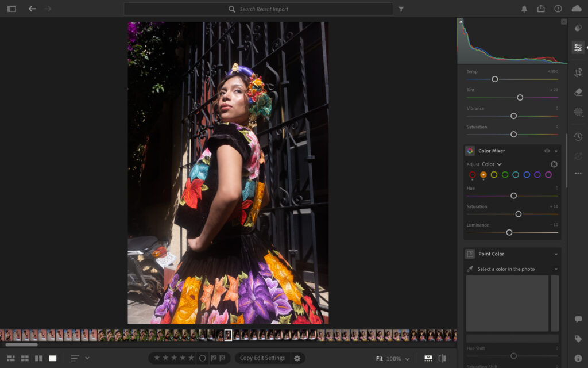Image resolution: width=588 pixels, height=368 pixels.
Task: Select the Healing eraser tool
Action: pos(578,92)
